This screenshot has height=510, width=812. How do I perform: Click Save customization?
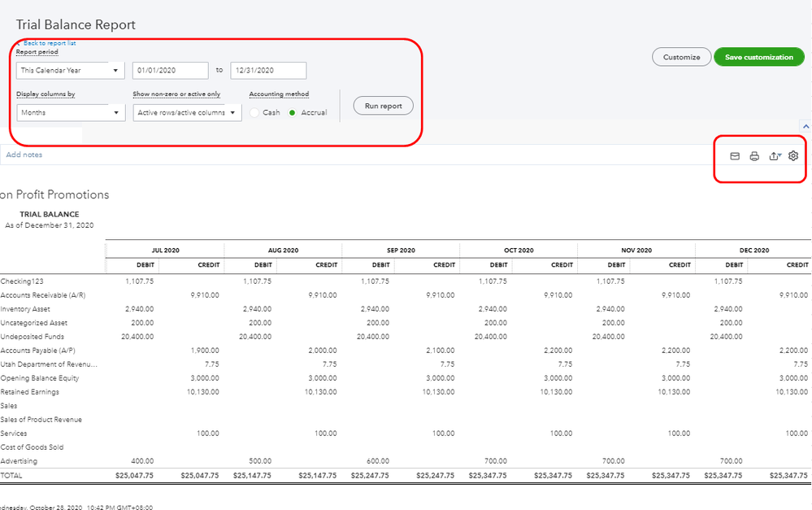point(758,57)
